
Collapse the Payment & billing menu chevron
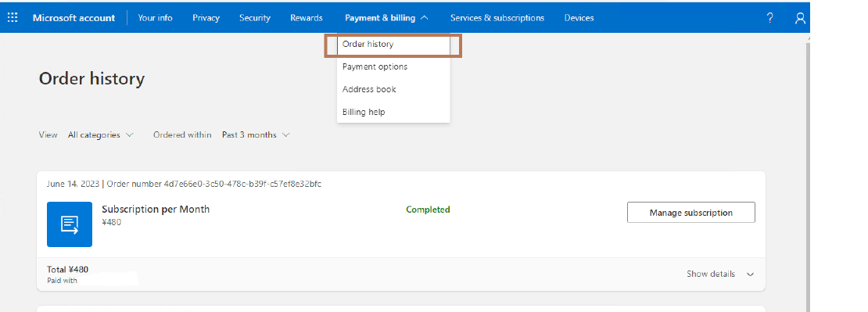[x=425, y=18]
